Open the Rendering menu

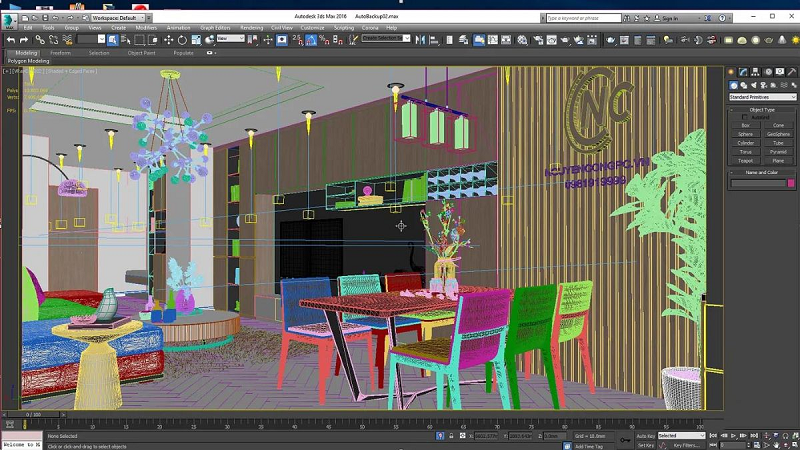pyautogui.click(x=251, y=28)
